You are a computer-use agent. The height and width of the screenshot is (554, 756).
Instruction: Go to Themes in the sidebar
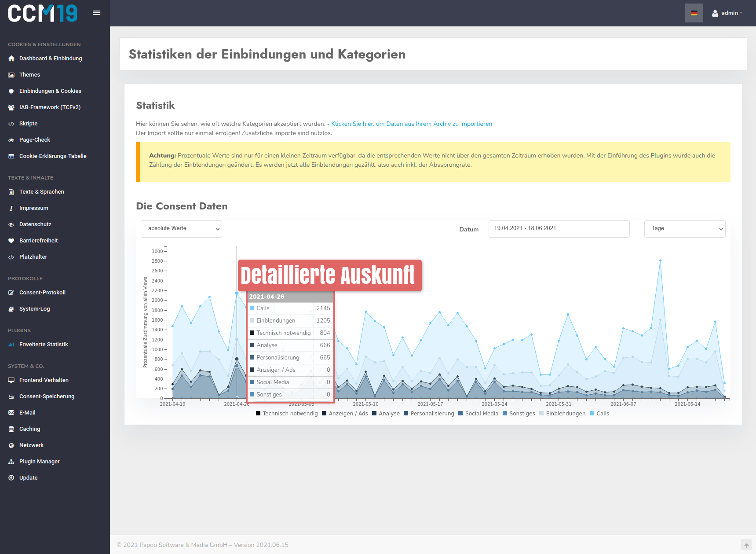pos(29,75)
